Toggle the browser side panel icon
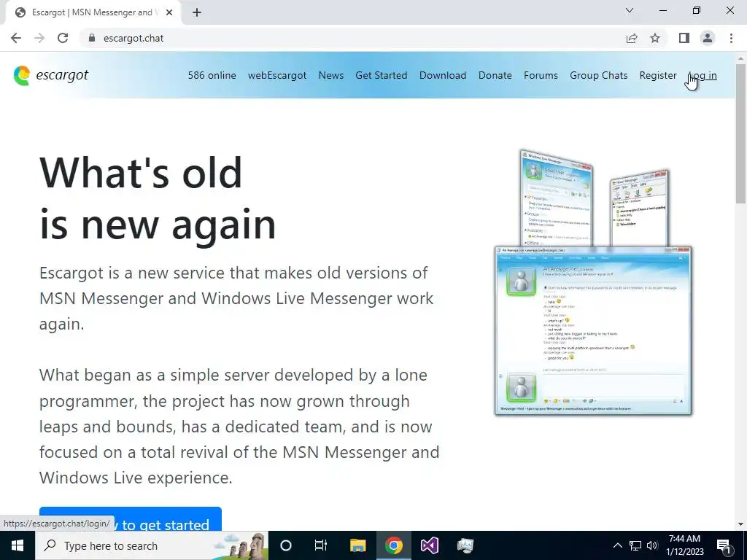Viewport: 747px width, 560px height. 684,38
